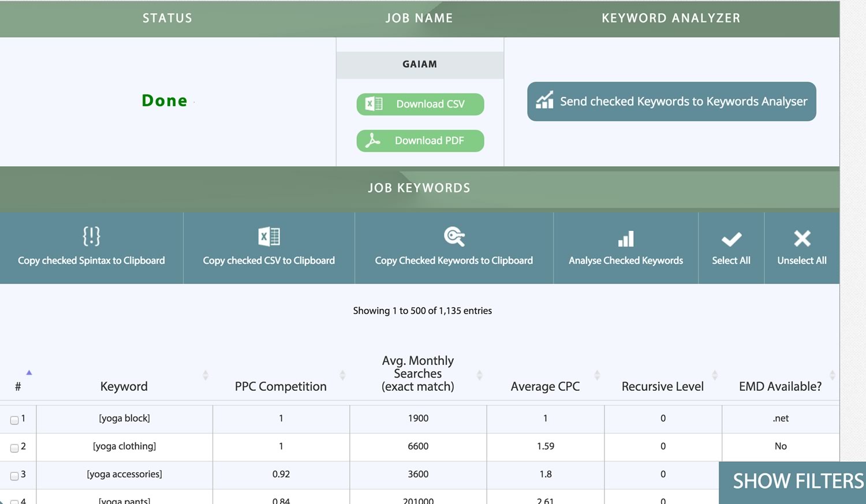Click the PDF icon on Download PDF

[373, 140]
